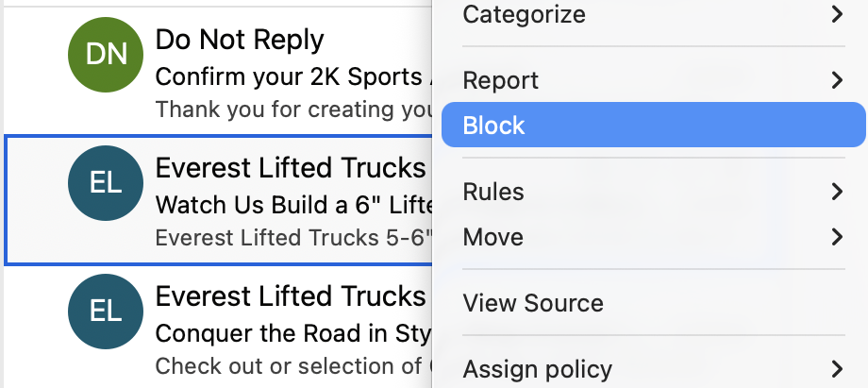The width and height of the screenshot is (868, 388).
Task: Click the Report label in the context menu
Action: pos(501,80)
